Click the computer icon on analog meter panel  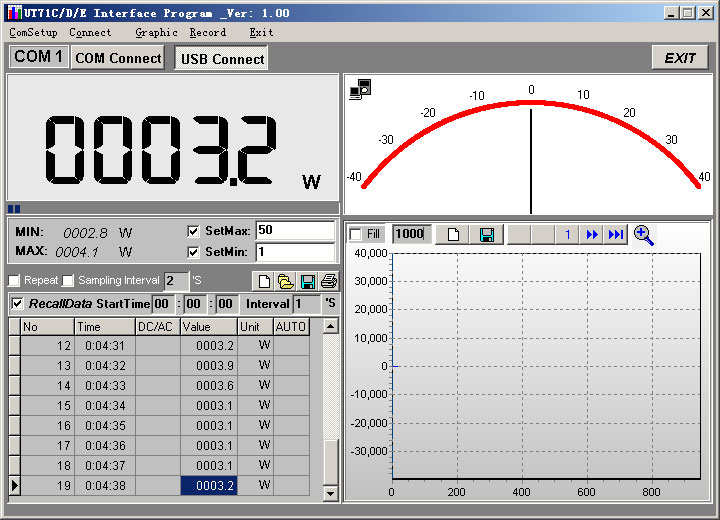[360, 89]
